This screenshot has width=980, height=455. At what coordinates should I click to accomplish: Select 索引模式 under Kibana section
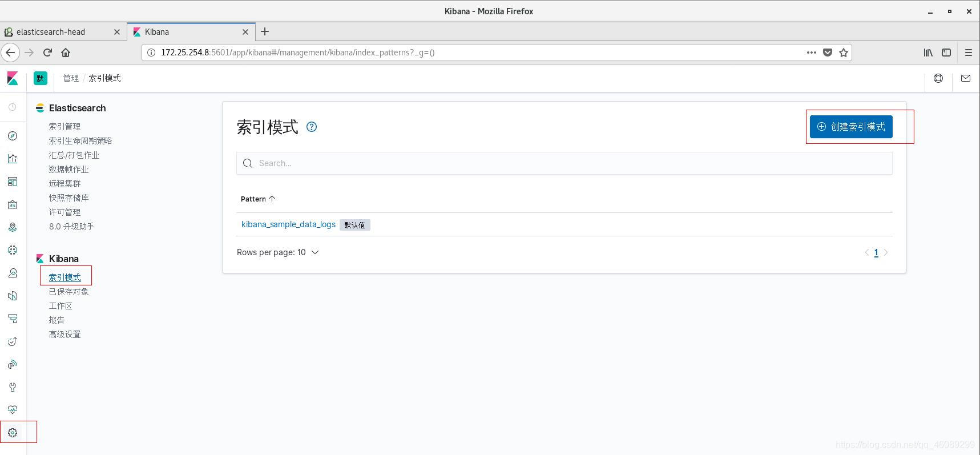(x=64, y=277)
